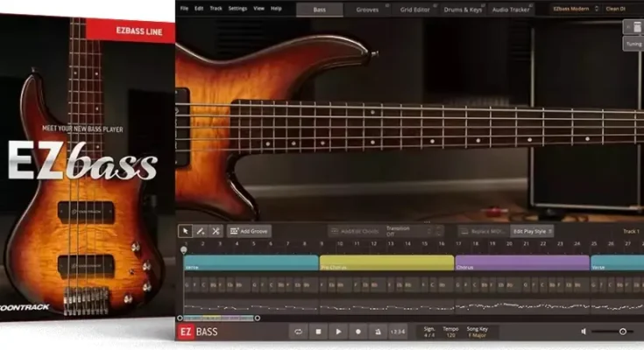Switch to the Grooves tab
Image resolution: width=644 pixels, height=350 pixels.
368,10
